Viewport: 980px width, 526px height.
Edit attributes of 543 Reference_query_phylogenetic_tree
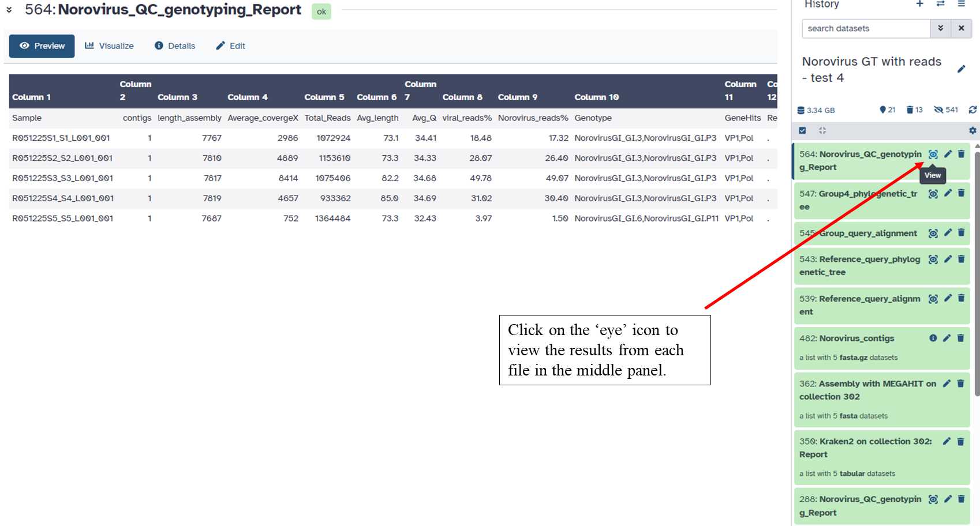[x=948, y=260]
